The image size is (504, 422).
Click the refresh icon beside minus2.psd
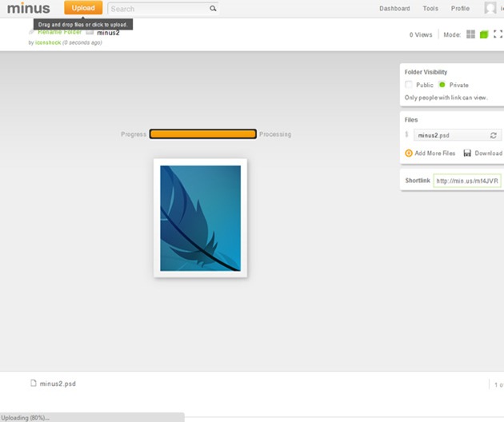coord(494,136)
